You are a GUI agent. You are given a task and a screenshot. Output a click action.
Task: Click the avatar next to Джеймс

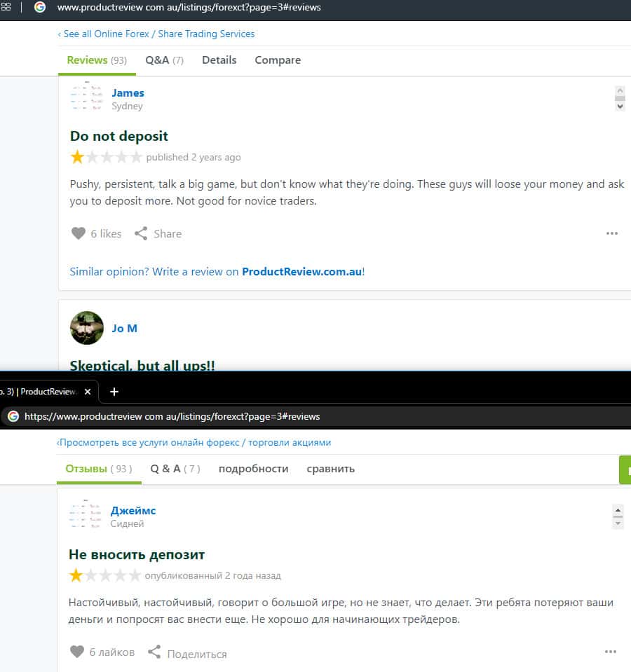click(x=86, y=514)
